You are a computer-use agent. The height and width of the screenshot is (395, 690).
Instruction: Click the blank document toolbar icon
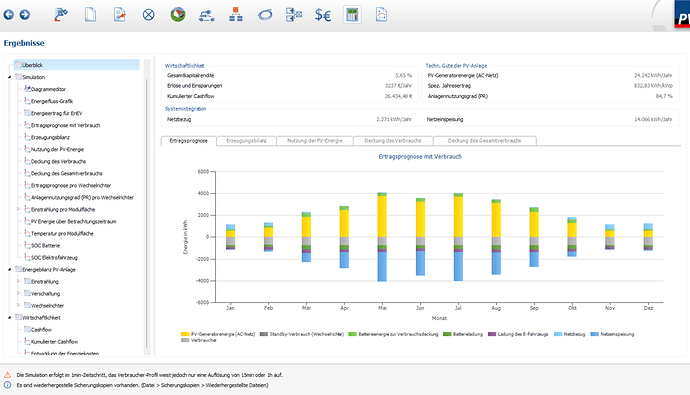[90, 15]
